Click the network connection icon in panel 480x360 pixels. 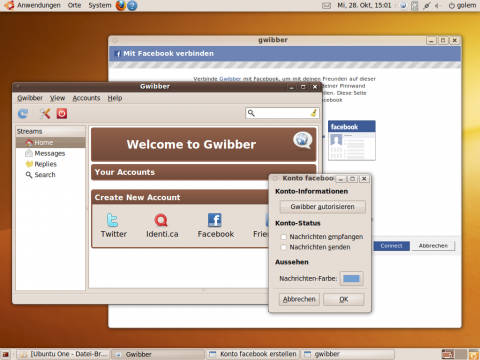[x=427, y=6]
